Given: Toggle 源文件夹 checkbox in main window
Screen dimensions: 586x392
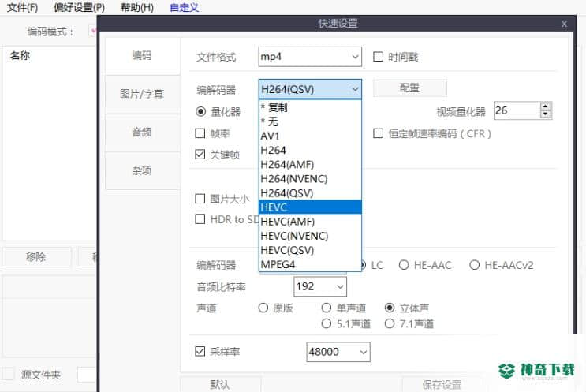Looking at the screenshot, I should [x=8, y=374].
